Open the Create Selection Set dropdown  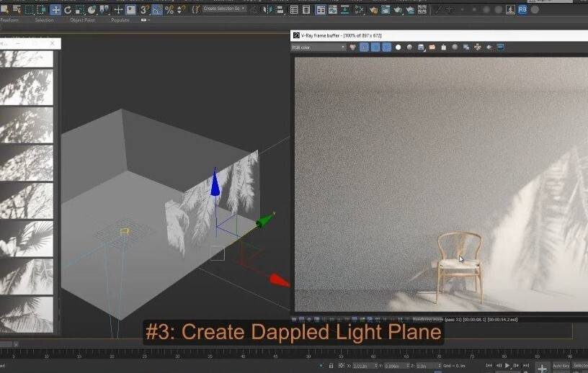(224, 9)
